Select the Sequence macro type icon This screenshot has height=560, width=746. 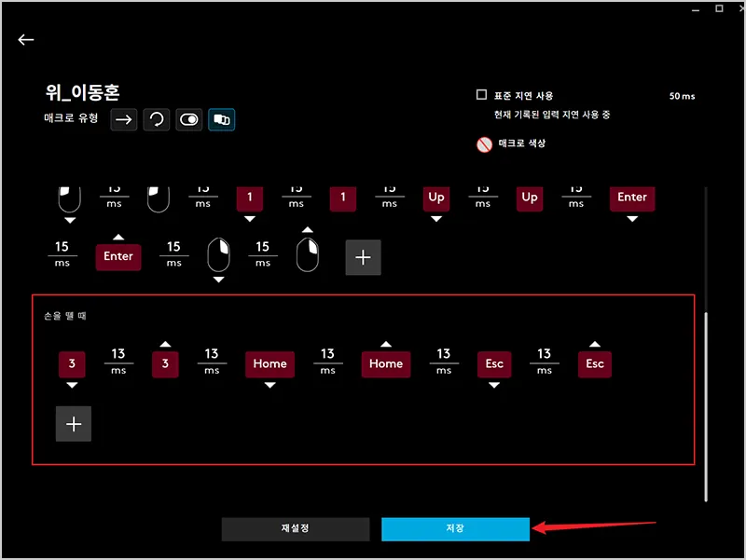tap(222, 119)
